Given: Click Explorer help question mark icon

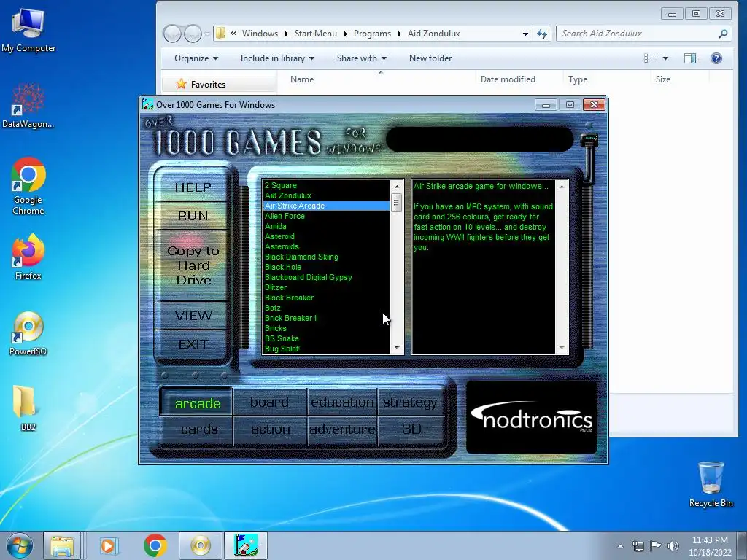Looking at the screenshot, I should (x=716, y=58).
